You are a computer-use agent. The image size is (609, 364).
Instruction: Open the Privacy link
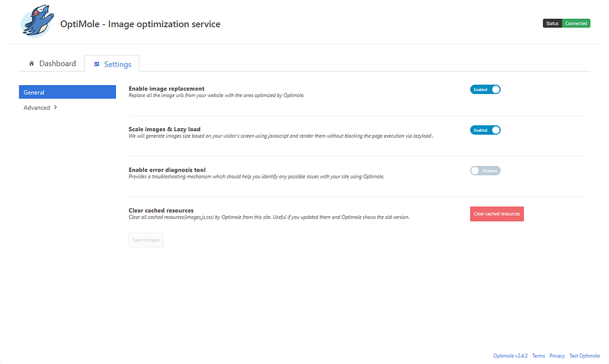click(557, 356)
